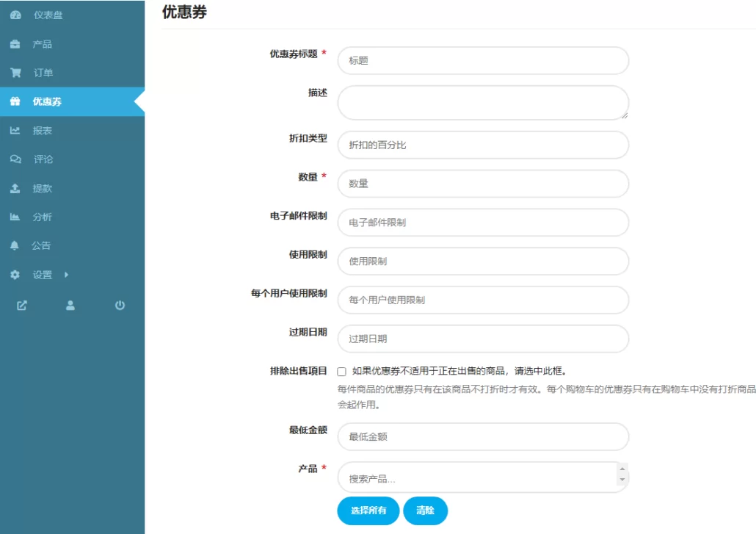Open the user profile icon in sidebar
Image resolution: width=756 pixels, height=534 pixels.
coord(70,306)
